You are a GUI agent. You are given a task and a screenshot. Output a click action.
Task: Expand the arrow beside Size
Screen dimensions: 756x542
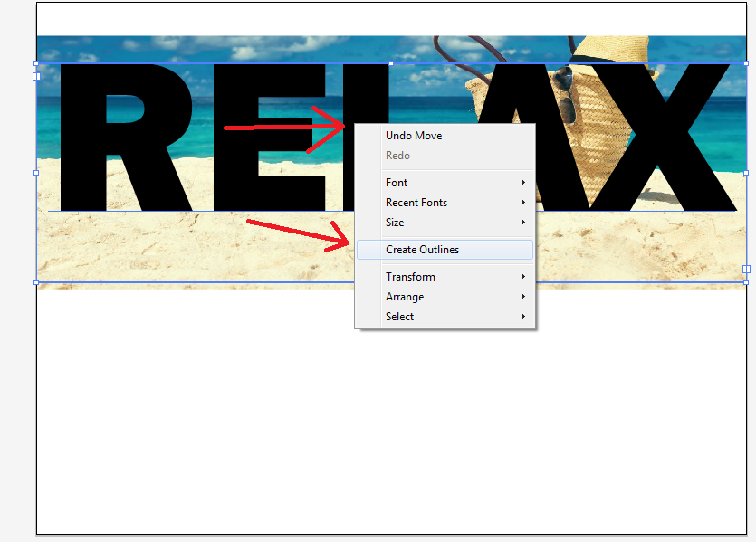click(522, 222)
